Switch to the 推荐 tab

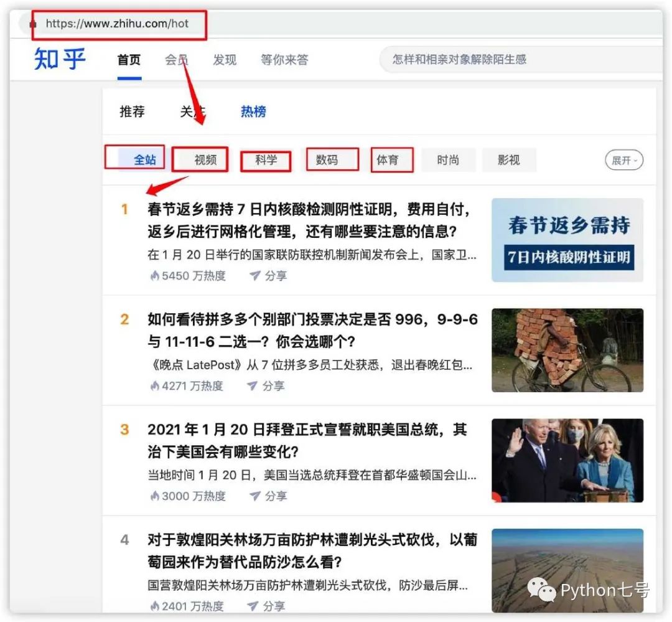tap(132, 111)
